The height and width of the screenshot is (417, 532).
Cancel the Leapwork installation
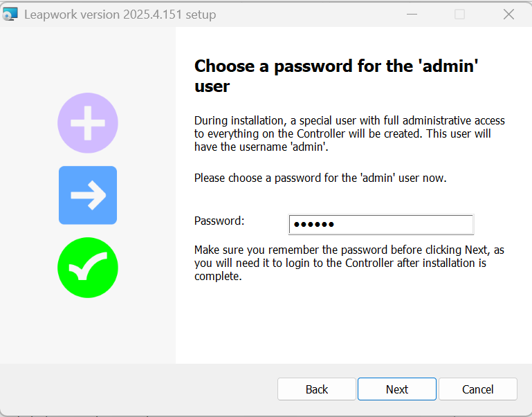[x=478, y=389]
